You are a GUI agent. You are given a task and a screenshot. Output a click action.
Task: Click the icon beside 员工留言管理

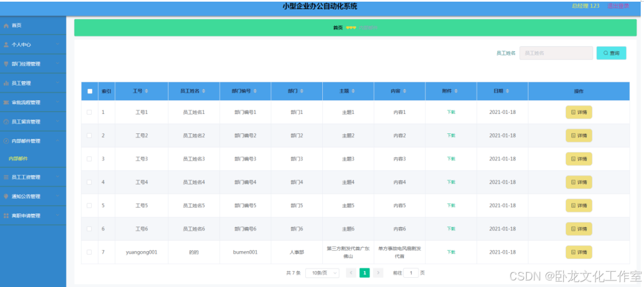[x=6, y=122]
